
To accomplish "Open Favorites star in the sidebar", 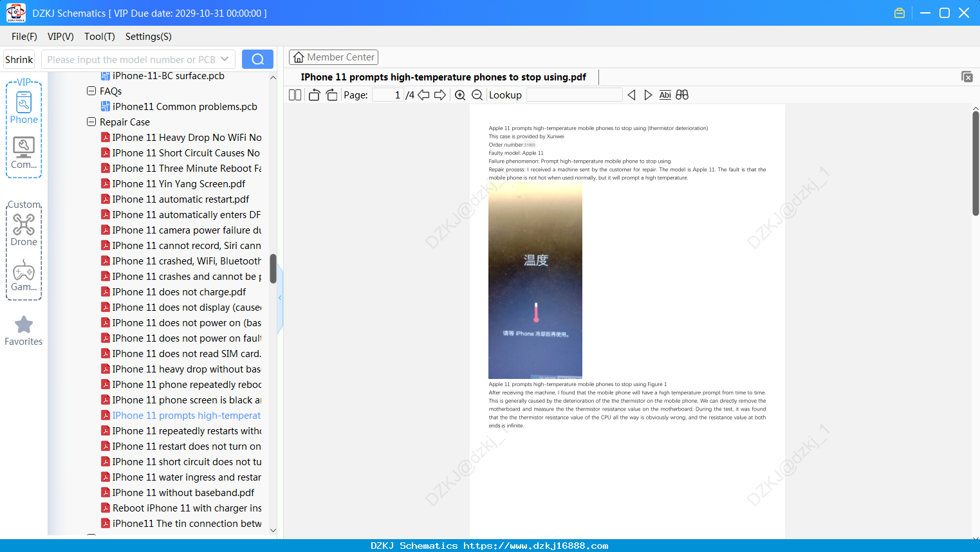I will pyautogui.click(x=24, y=331).
